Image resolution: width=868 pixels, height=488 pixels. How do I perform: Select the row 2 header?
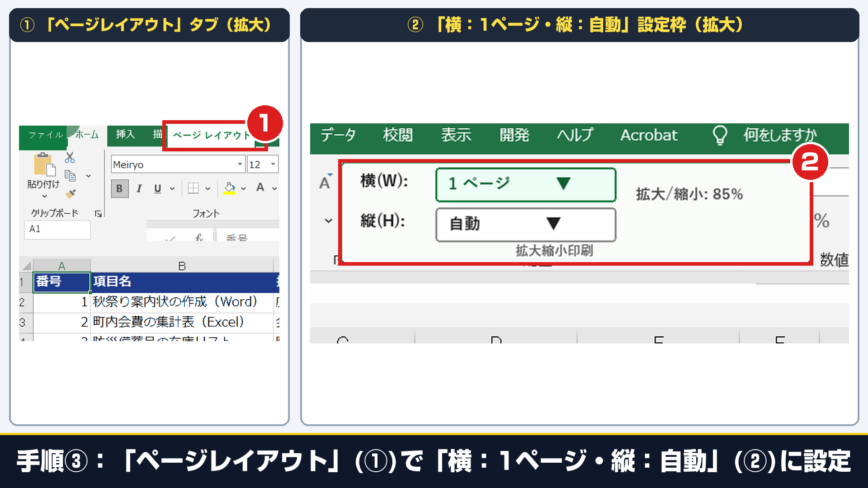coord(26,302)
